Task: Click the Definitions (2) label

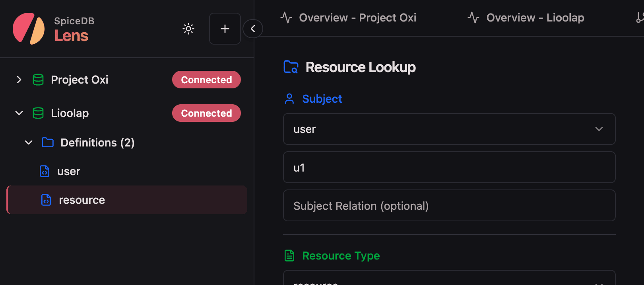Action: tap(97, 142)
